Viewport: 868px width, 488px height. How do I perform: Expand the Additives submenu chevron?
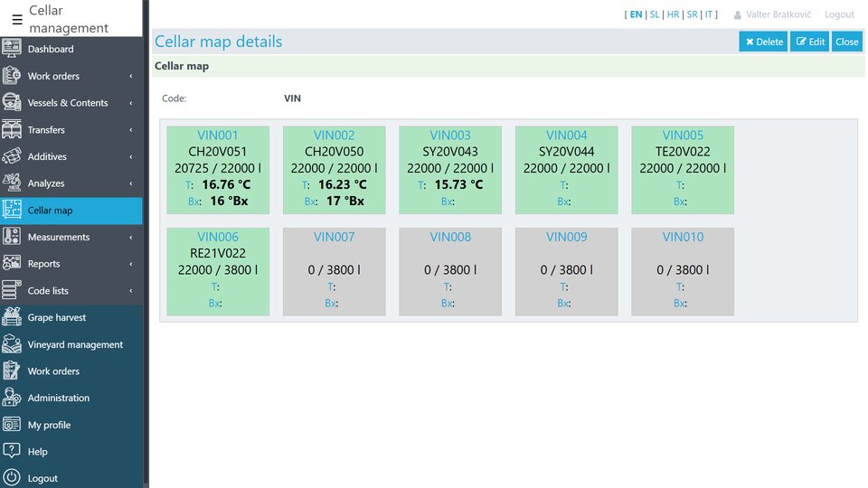tap(131, 157)
